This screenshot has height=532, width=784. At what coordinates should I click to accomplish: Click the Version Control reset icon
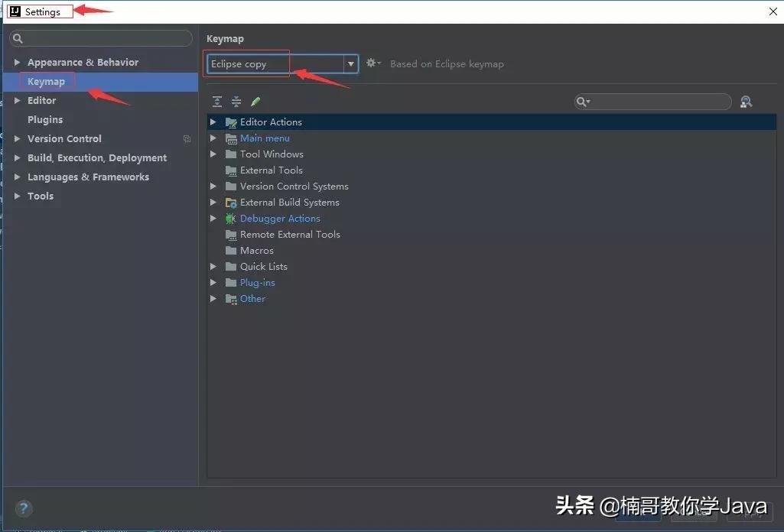187,138
